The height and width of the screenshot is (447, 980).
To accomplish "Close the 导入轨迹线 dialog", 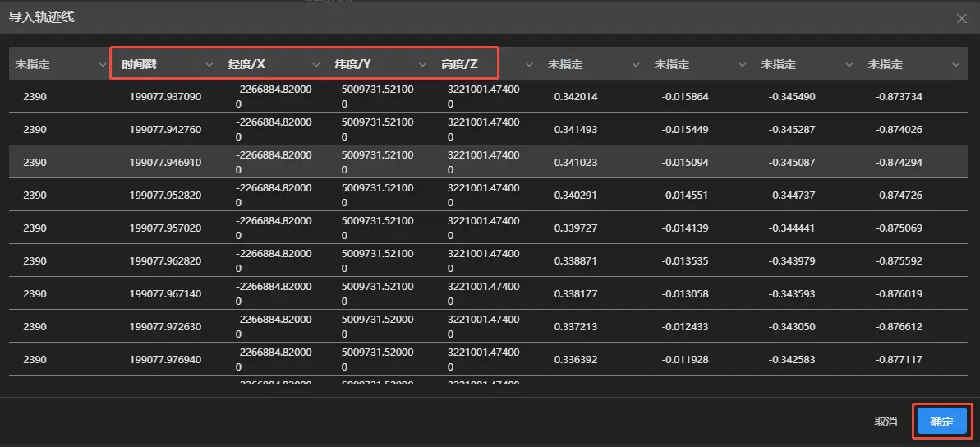I will (961, 18).
